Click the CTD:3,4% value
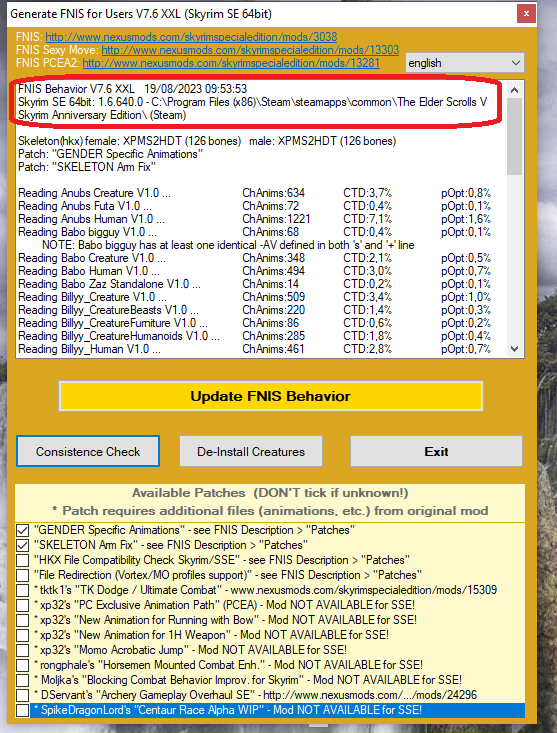 367,297
